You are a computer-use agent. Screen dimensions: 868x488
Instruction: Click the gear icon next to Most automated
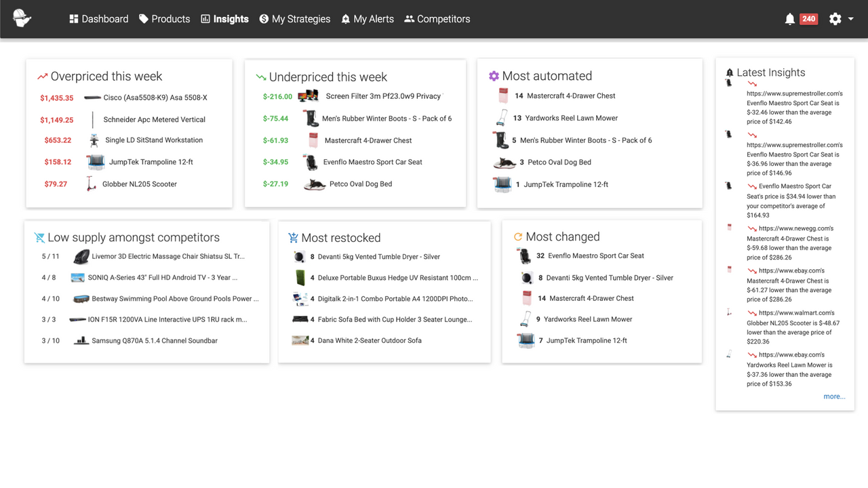494,75
